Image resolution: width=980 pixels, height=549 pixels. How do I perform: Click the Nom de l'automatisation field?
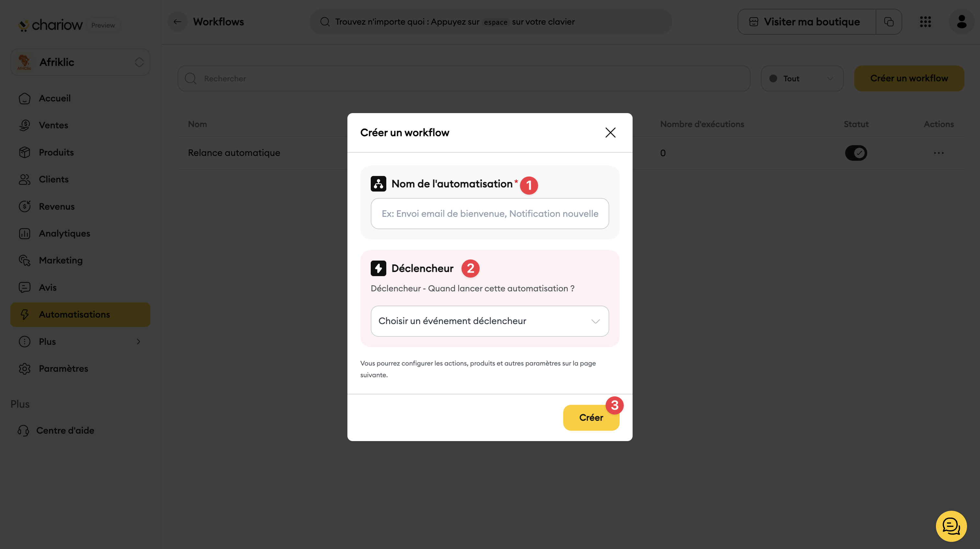(490, 214)
